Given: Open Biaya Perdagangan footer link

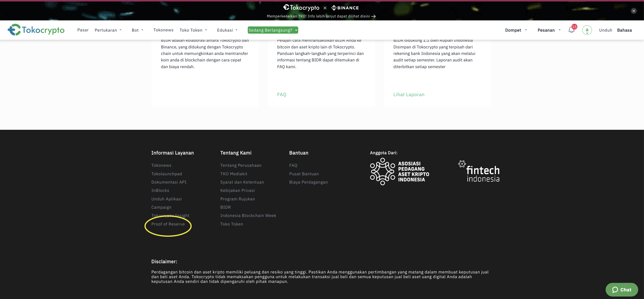Looking at the screenshot, I should click(x=308, y=182).
